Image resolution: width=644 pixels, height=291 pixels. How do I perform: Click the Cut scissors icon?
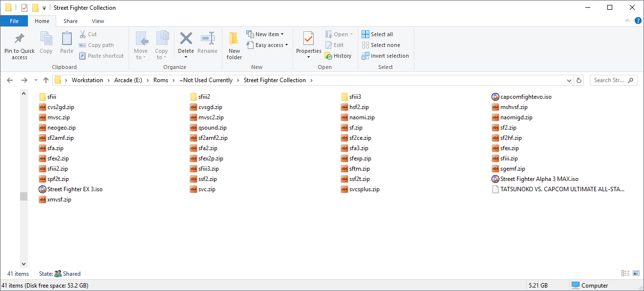click(x=83, y=34)
